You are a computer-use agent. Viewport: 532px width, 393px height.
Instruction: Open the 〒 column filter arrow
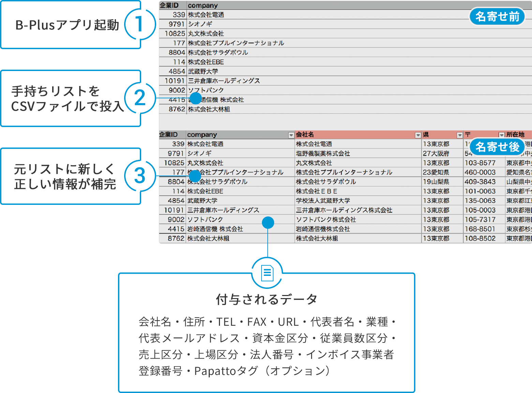(x=501, y=135)
